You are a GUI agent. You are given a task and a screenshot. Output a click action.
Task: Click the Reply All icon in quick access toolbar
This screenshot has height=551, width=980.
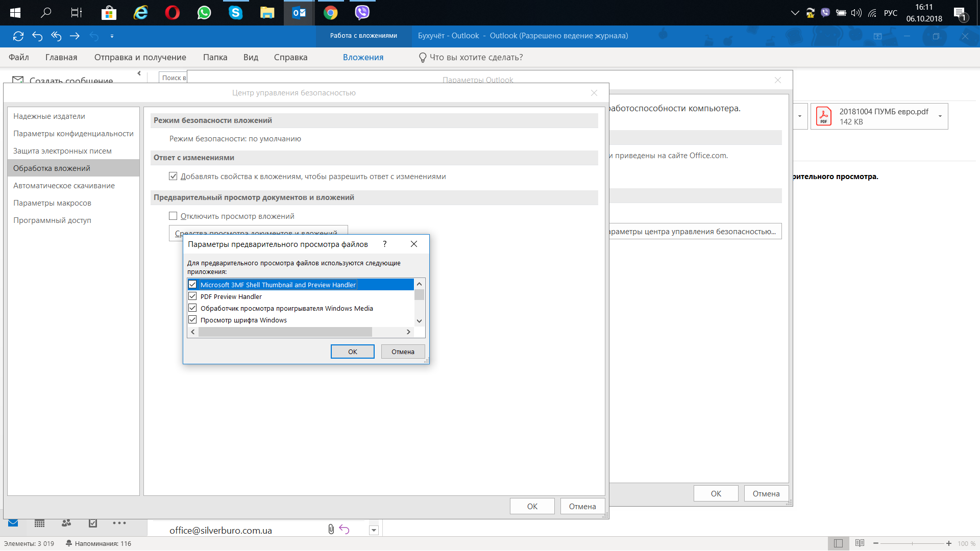pos(56,36)
